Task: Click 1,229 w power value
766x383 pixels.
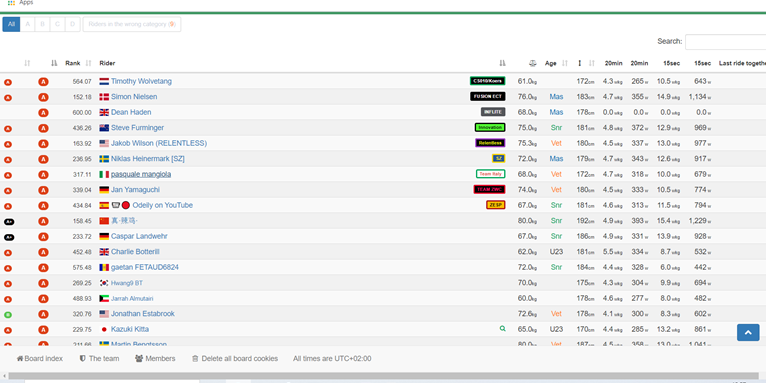Action: [x=700, y=221]
